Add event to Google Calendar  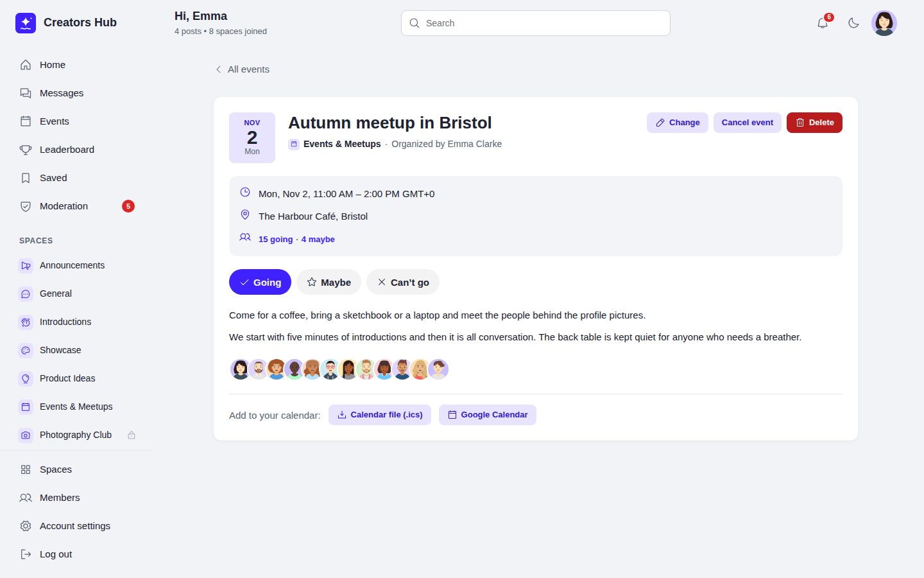click(x=488, y=415)
